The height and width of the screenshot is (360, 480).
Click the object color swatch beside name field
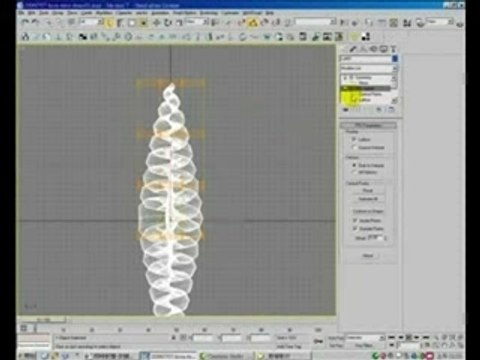(395, 58)
